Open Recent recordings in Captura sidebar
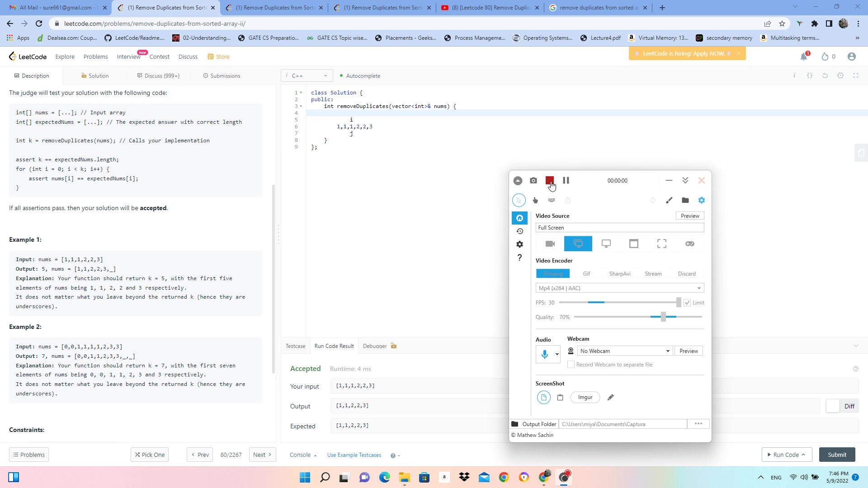 click(520, 231)
